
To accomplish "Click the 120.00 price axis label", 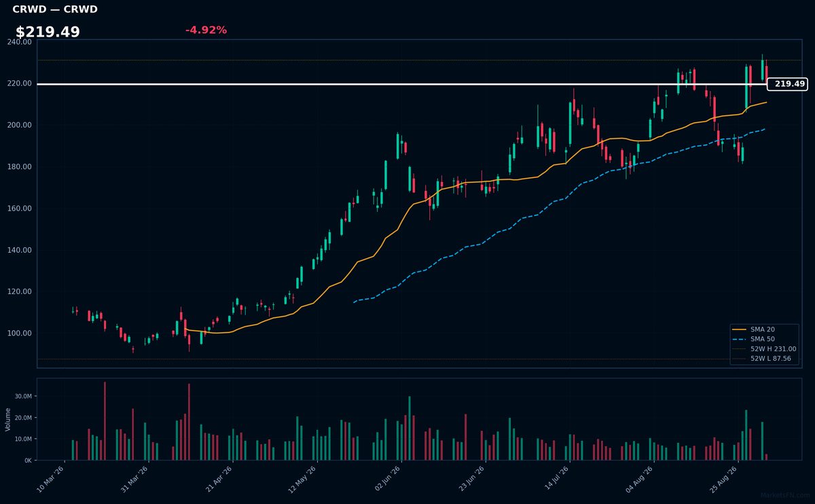I will coord(20,292).
